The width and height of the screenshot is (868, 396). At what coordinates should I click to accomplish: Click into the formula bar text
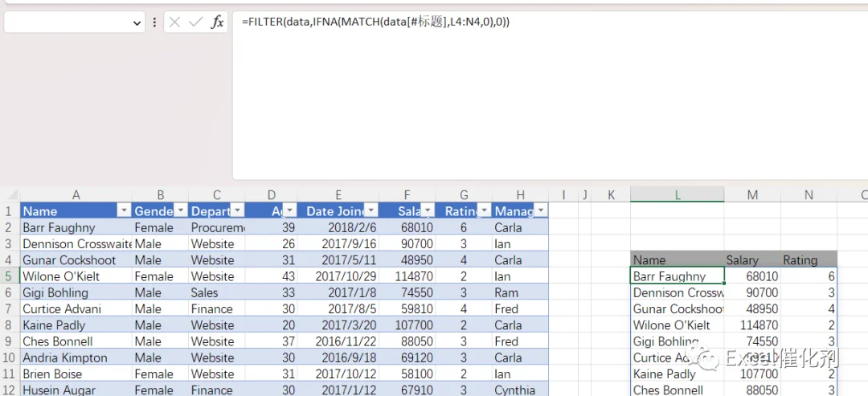[x=375, y=22]
